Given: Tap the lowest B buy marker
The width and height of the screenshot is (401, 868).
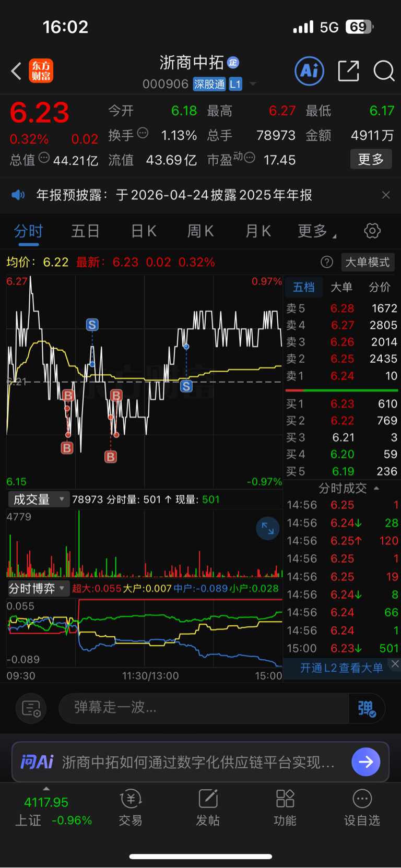Looking at the screenshot, I should pos(111,457).
